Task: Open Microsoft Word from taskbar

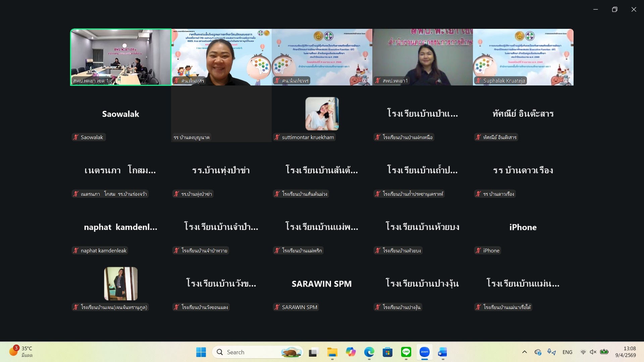Action: 442,352
